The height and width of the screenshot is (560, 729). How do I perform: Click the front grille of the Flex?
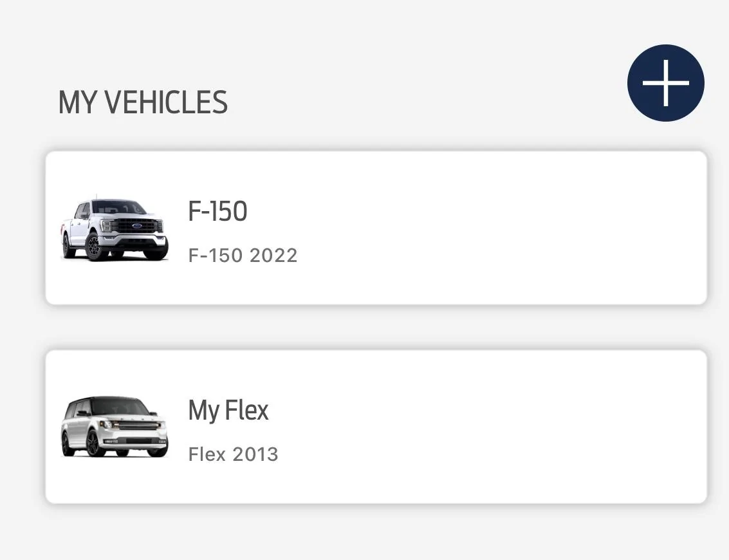(136, 426)
